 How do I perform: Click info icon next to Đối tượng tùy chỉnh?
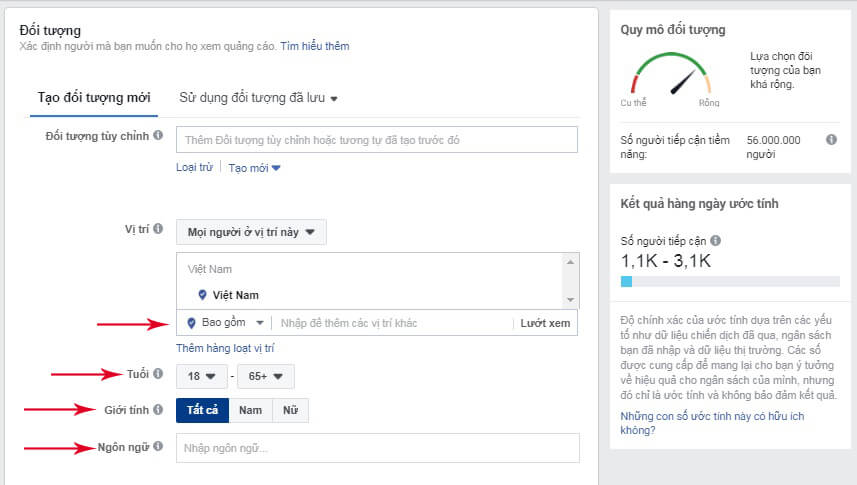pos(158,135)
